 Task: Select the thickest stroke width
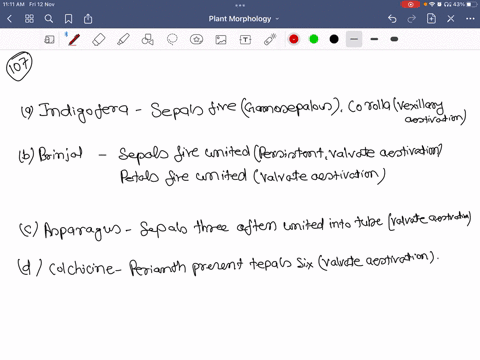click(394, 39)
